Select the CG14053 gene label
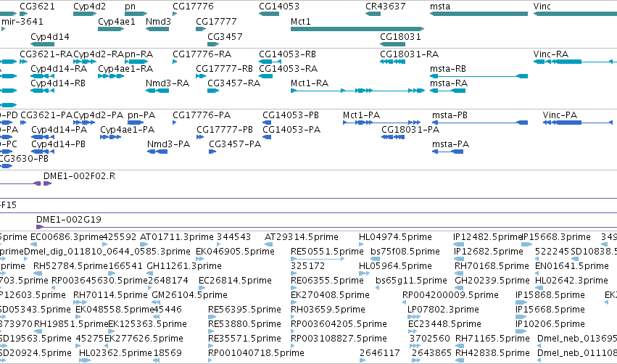Screen dimensions: 617x364 279,7
